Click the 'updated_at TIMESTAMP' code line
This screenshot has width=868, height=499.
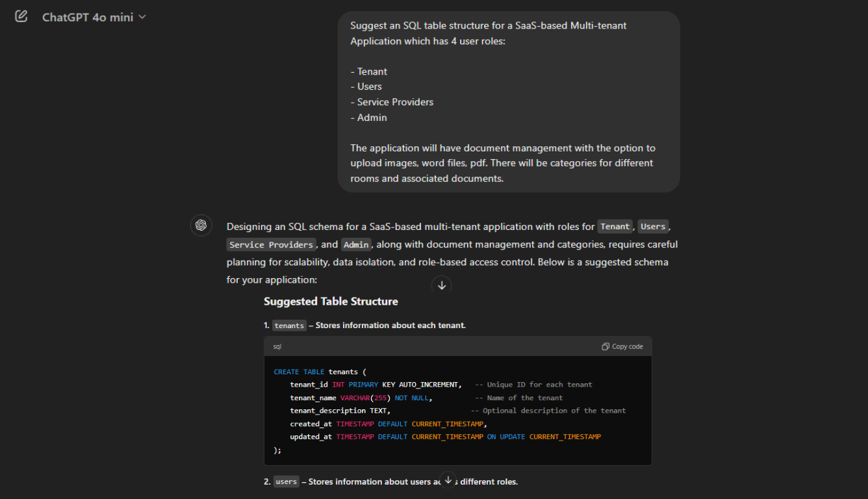point(445,437)
